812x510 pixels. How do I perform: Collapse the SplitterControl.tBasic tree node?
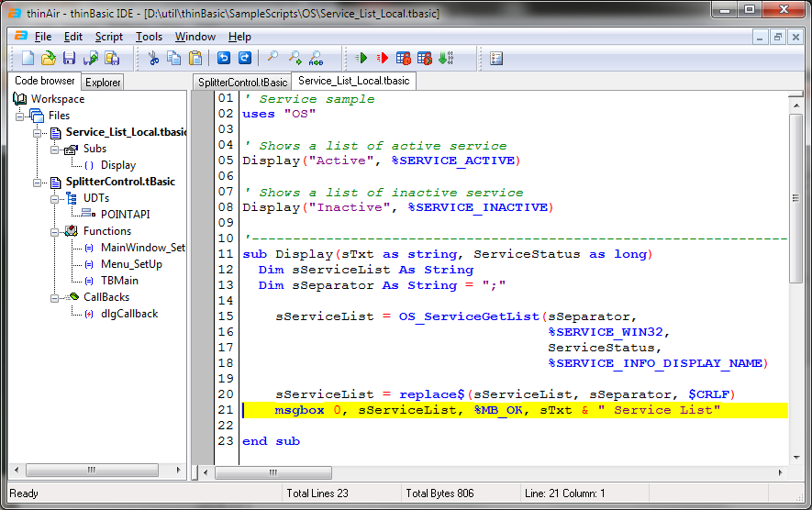pyautogui.click(x=38, y=183)
